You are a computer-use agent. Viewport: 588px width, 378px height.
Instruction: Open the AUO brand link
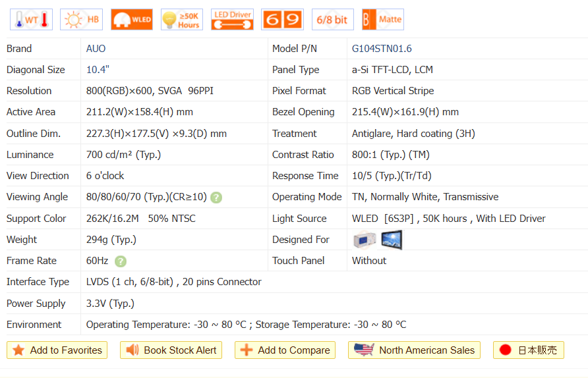96,49
